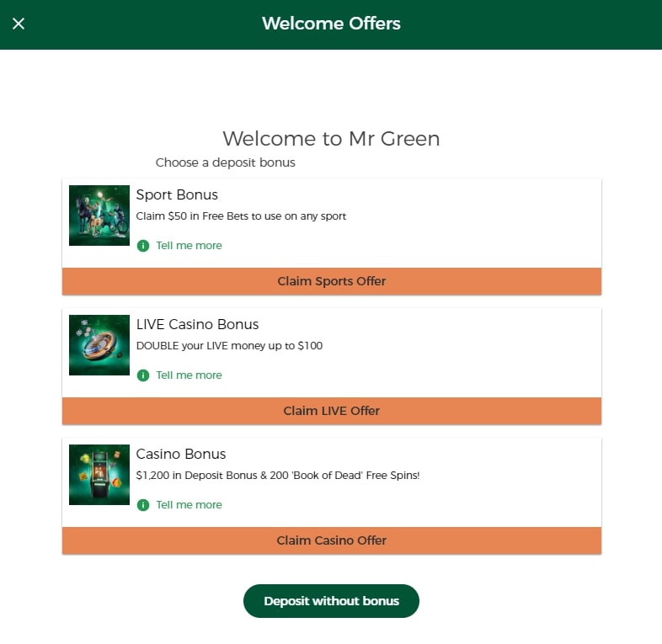Select the LIVE Casino roulette thumbnail
662x644 pixels.
(99, 345)
